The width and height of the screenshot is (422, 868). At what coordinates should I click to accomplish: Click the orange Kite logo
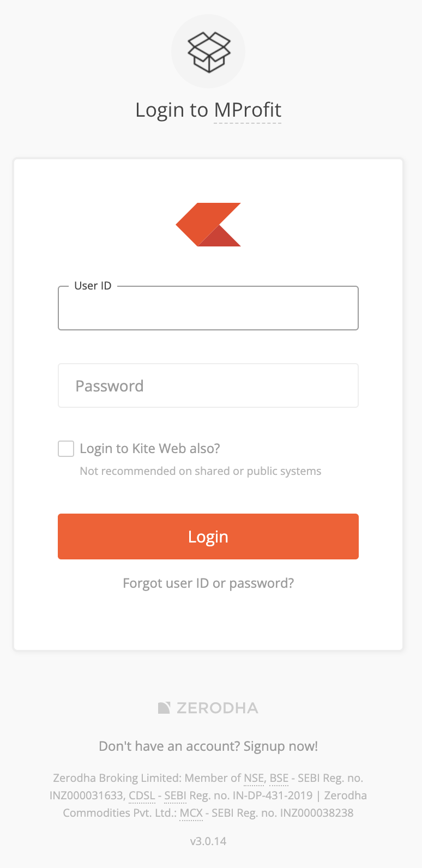pos(208,225)
